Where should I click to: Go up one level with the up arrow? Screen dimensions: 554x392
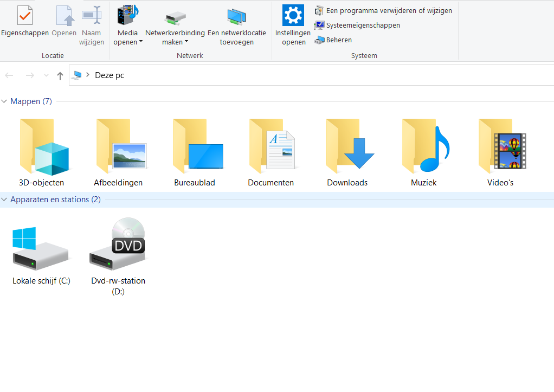[60, 75]
